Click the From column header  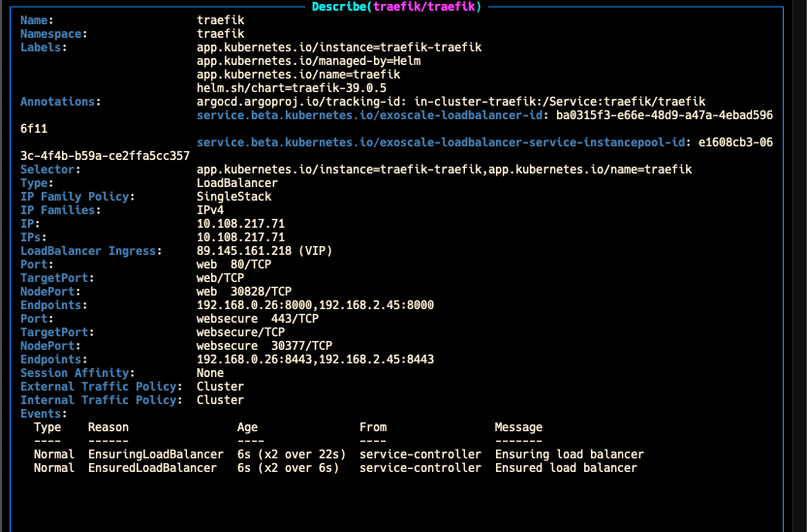coord(373,427)
